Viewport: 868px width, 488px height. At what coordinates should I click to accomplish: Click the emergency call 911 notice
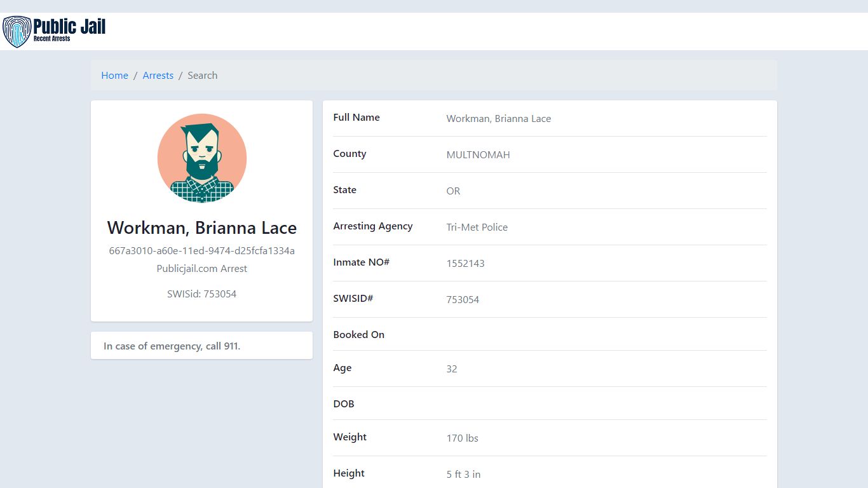pos(172,346)
